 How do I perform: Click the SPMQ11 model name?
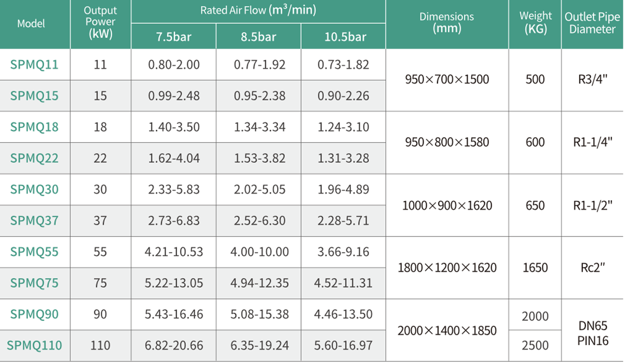tap(34, 65)
